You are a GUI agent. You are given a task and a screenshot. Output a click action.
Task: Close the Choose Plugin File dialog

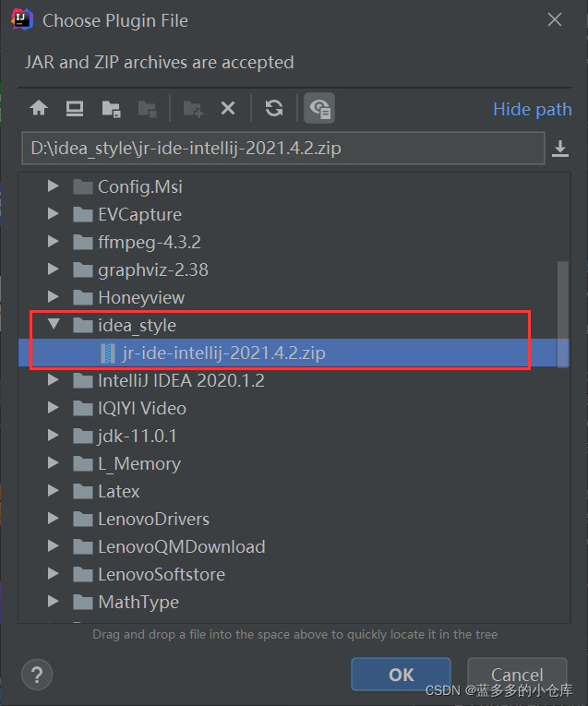click(555, 19)
